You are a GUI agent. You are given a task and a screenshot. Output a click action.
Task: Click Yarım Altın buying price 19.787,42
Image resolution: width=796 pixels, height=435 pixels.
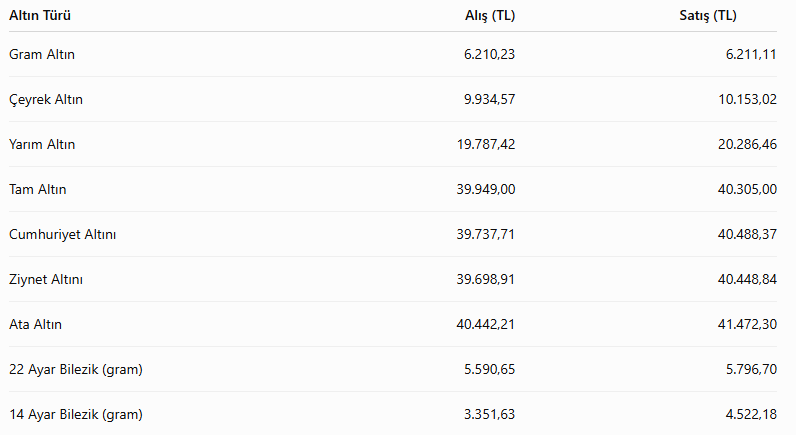tap(486, 145)
